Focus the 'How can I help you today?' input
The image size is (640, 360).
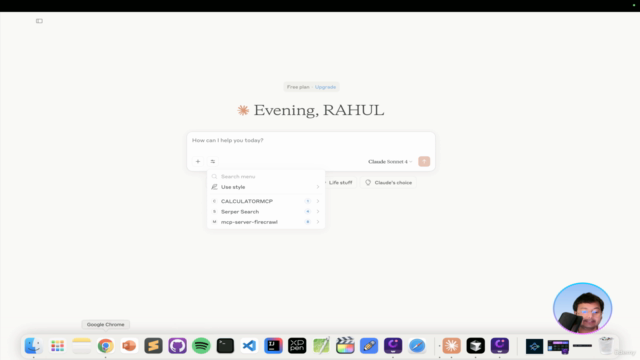[x=311, y=140]
